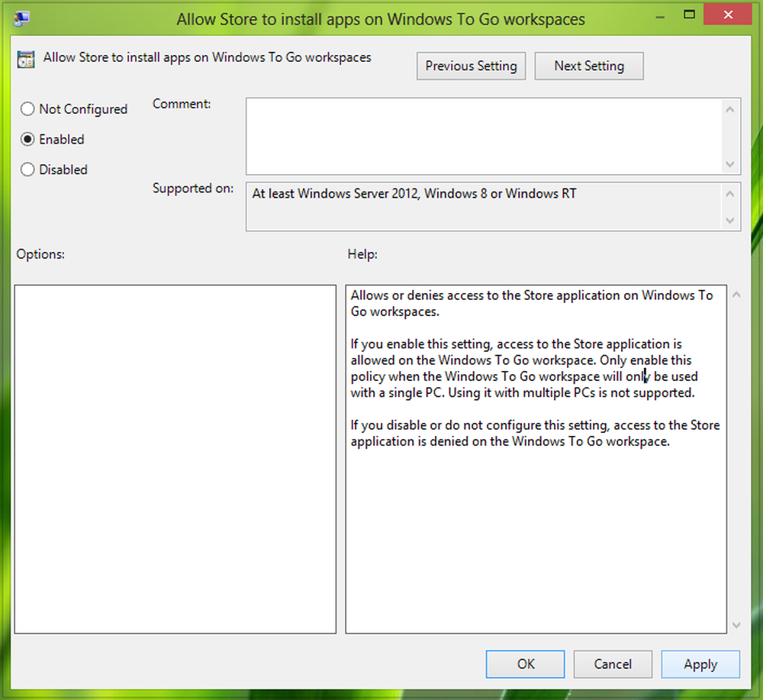Click the Supported on scroll up arrow
This screenshot has height=700, width=763.
click(x=729, y=194)
